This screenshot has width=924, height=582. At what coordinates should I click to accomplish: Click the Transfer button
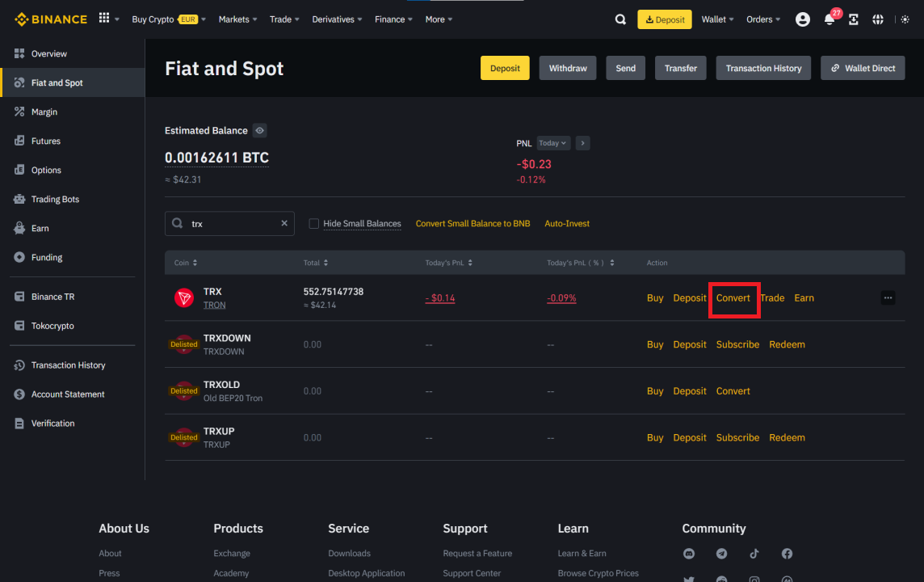coord(681,69)
